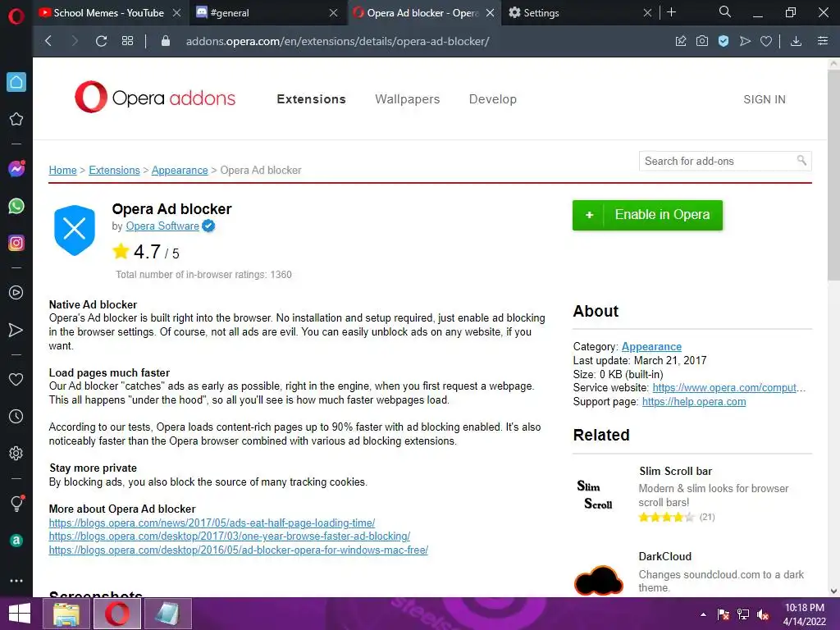Open the Easy Setup menu icon
The height and width of the screenshot is (630, 840).
coord(823,41)
